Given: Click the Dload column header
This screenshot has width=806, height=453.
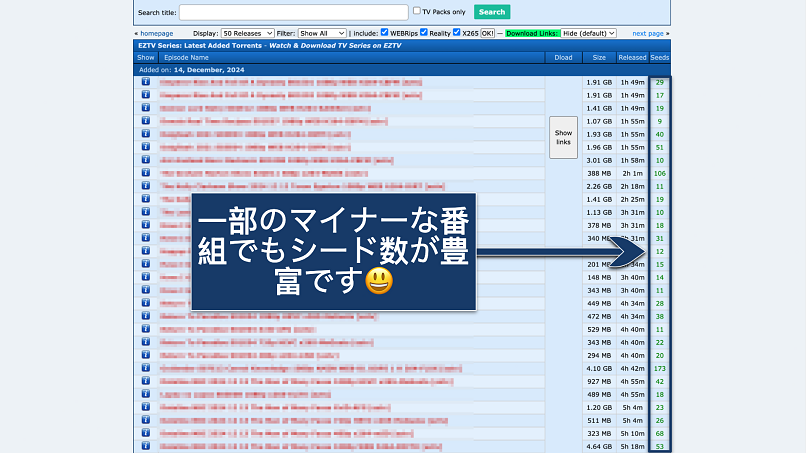Looking at the screenshot, I should click(563, 58).
